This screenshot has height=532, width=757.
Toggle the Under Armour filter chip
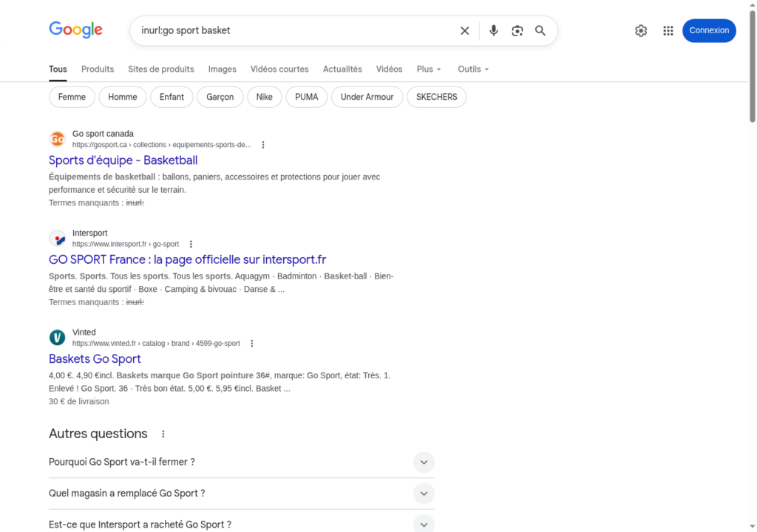tap(367, 97)
